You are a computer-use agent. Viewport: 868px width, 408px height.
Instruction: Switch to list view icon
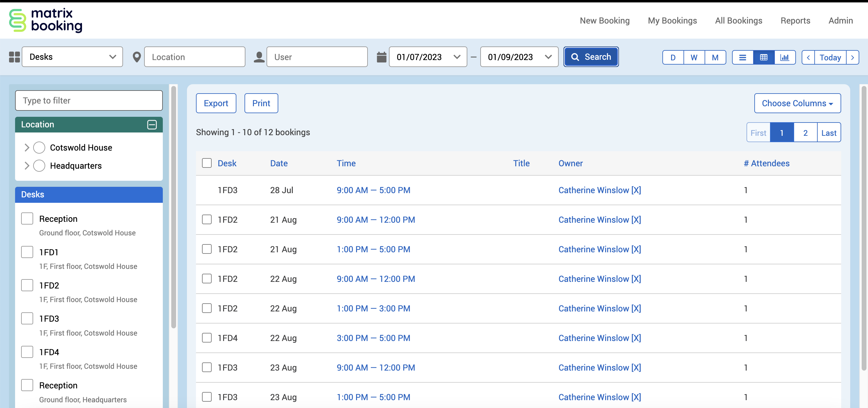coord(742,57)
